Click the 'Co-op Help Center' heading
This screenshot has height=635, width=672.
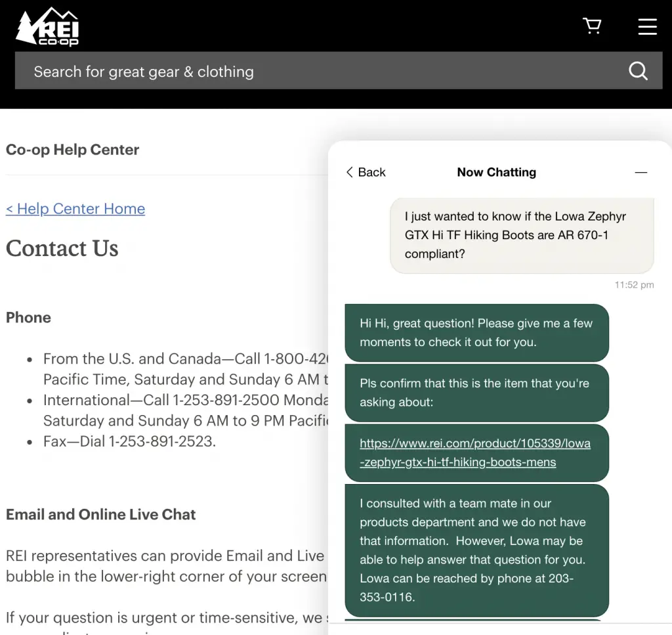pos(72,150)
